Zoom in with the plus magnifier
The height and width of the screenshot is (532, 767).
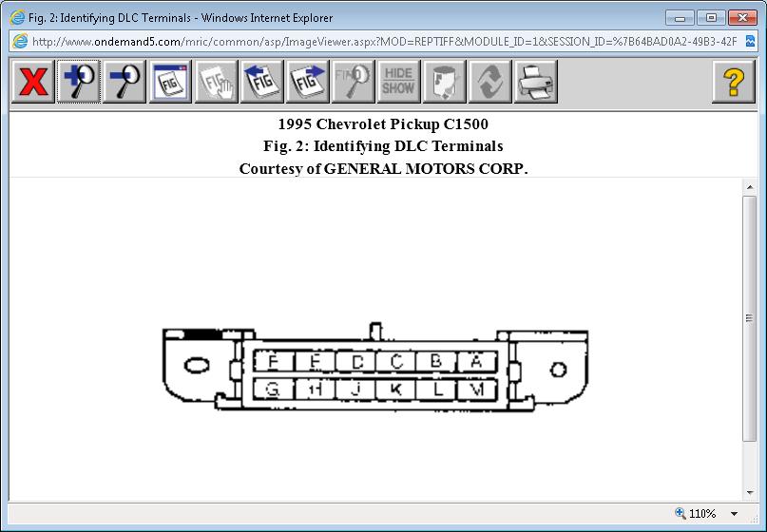[x=79, y=82]
